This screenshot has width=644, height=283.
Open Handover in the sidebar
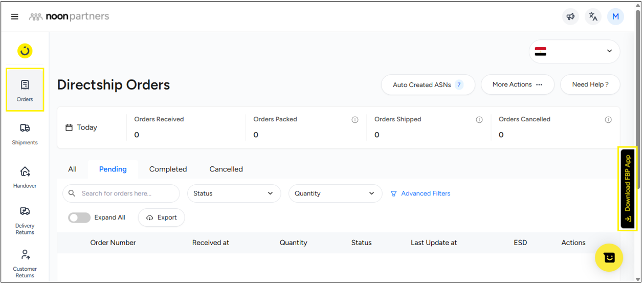(25, 177)
